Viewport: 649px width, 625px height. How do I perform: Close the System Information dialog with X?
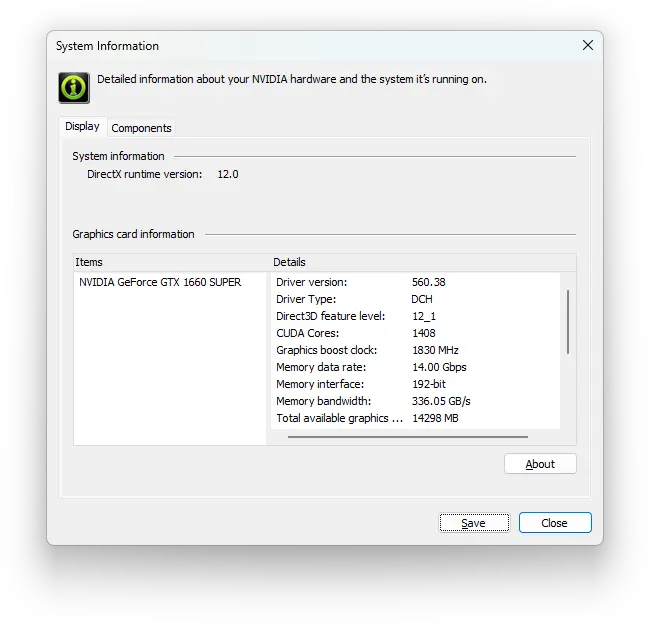coord(588,45)
